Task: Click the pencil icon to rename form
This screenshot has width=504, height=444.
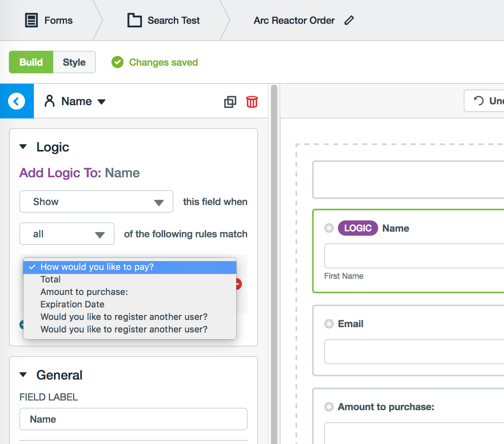Action: pyautogui.click(x=349, y=21)
